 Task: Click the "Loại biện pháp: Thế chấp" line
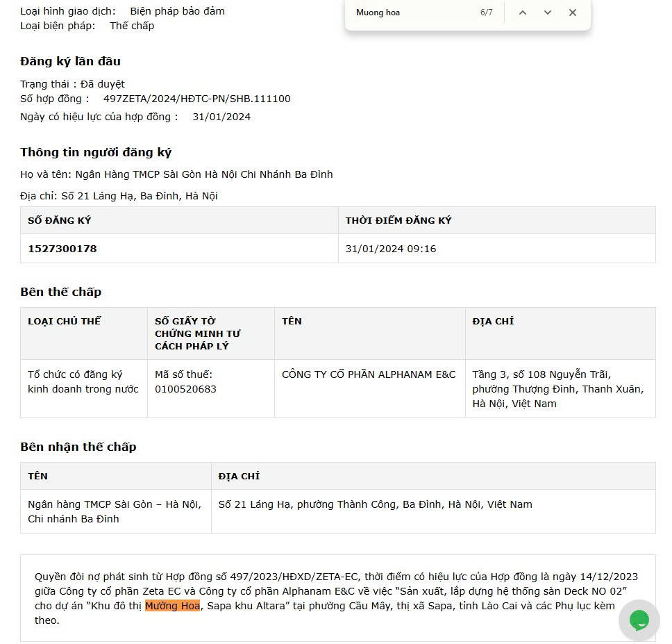87,26
